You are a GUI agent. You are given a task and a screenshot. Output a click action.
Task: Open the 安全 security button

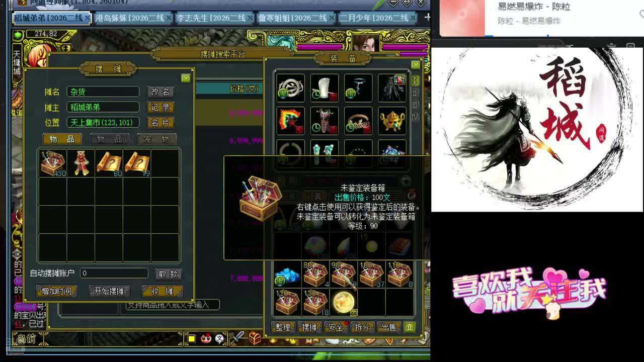point(336,327)
